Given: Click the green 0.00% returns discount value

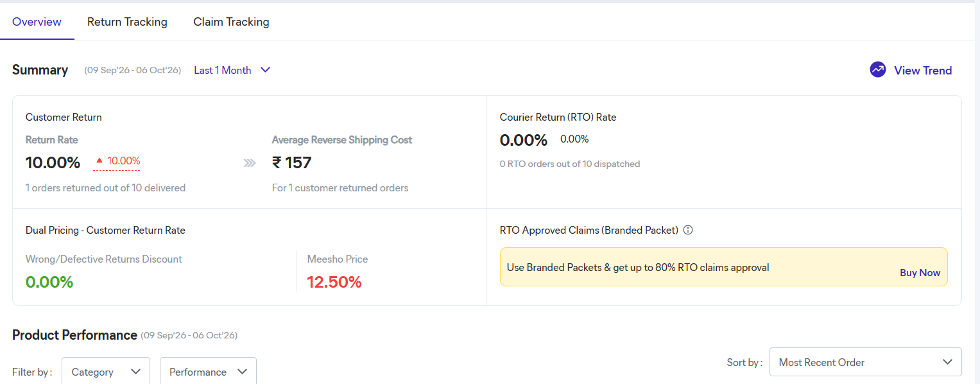Looking at the screenshot, I should click(x=49, y=282).
